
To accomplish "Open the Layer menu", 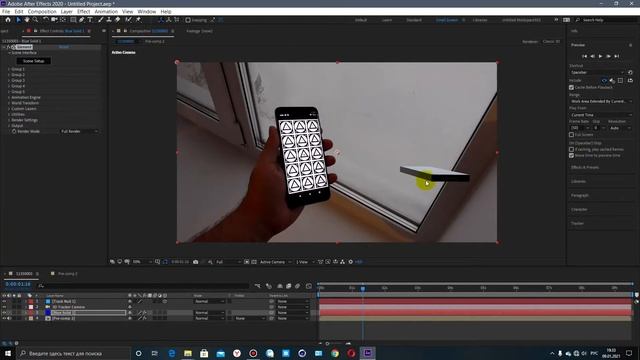I will (x=67, y=11).
